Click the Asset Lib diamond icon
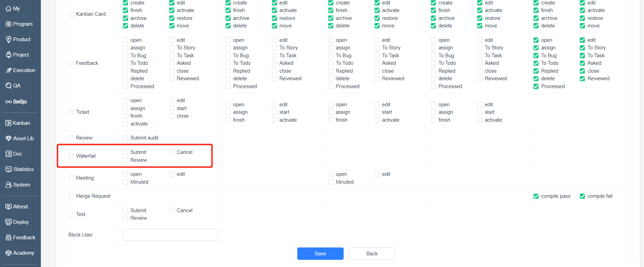 (9, 138)
